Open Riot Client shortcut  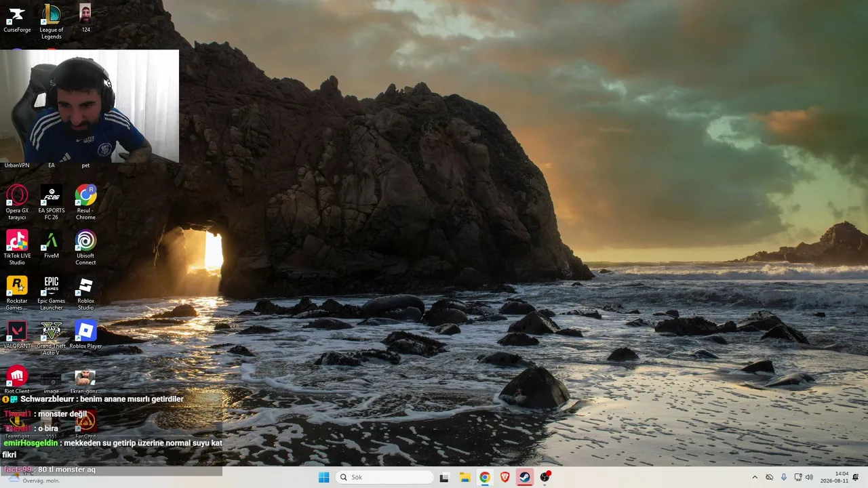pyautogui.click(x=17, y=380)
